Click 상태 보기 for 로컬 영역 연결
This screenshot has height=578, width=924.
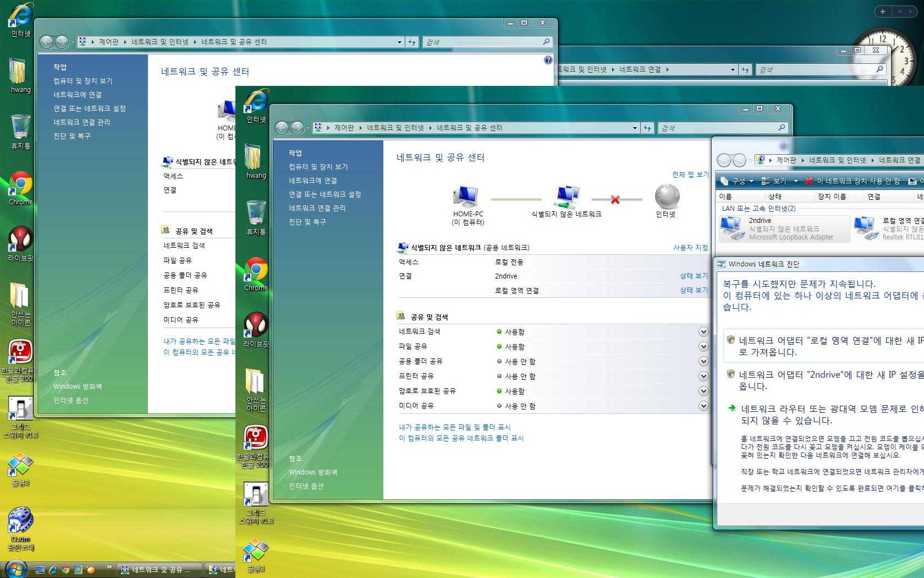(x=694, y=290)
